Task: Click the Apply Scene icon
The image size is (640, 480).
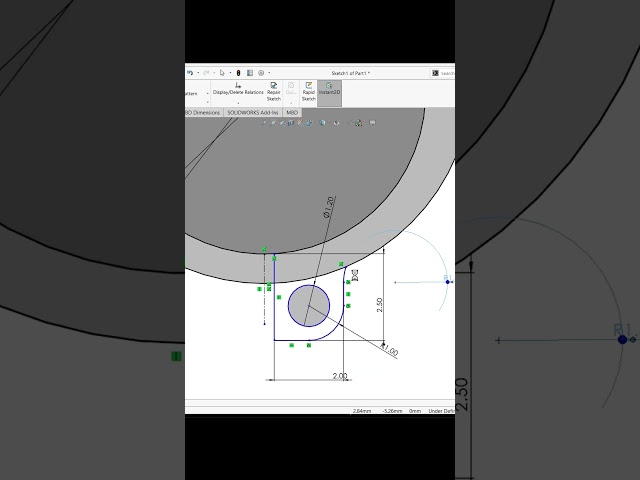Action: (359, 123)
